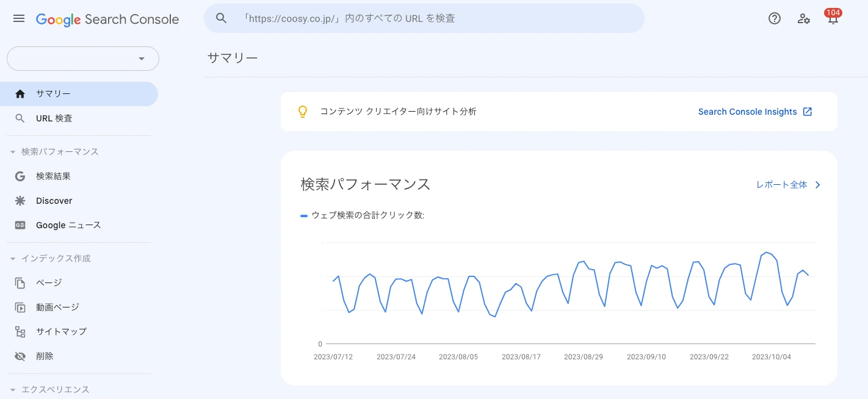Select サマリー in the sidebar
868x399 pixels.
79,94
